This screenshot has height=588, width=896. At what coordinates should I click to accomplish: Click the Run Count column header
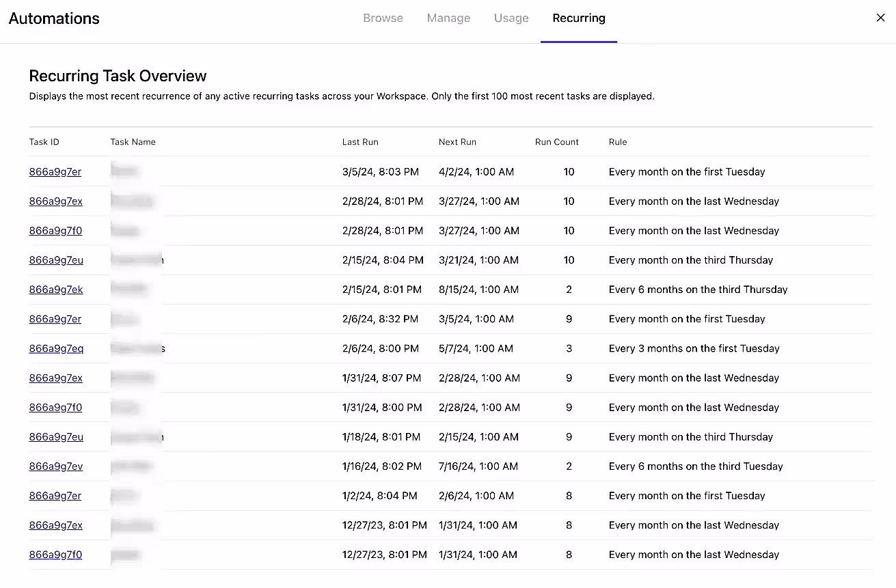pos(556,142)
